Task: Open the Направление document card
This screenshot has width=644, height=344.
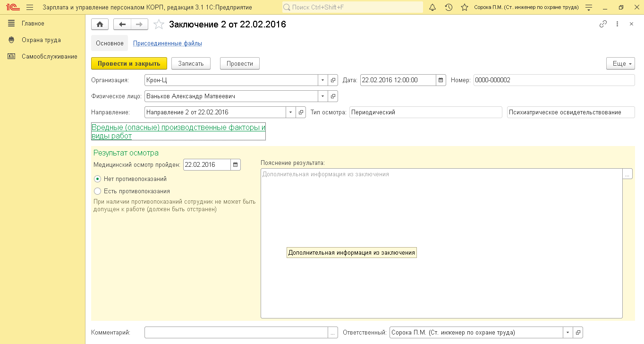Action: coord(301,112)
